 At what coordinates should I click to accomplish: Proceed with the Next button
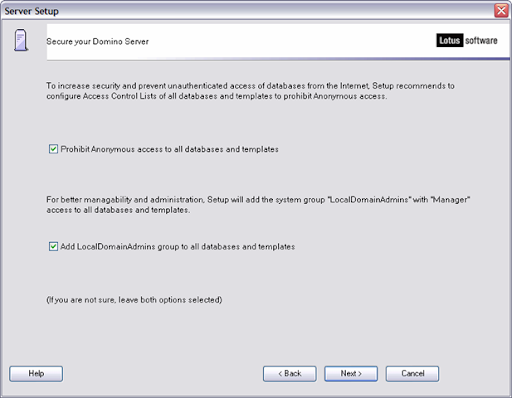pos(351,374)
